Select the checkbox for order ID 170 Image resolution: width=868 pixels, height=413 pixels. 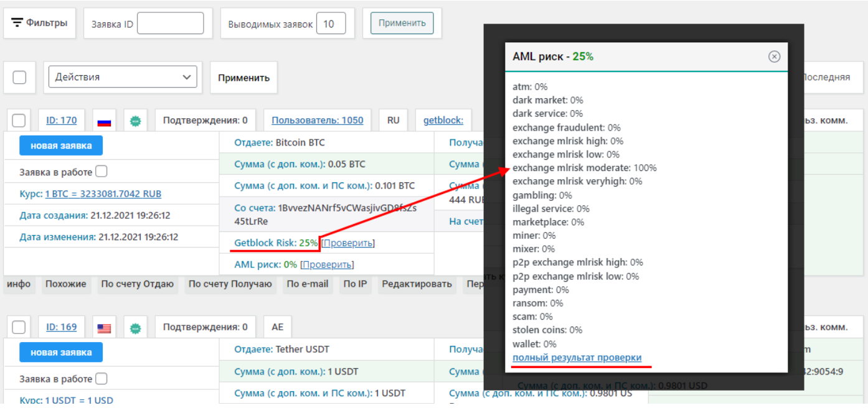tap(19, 121)
